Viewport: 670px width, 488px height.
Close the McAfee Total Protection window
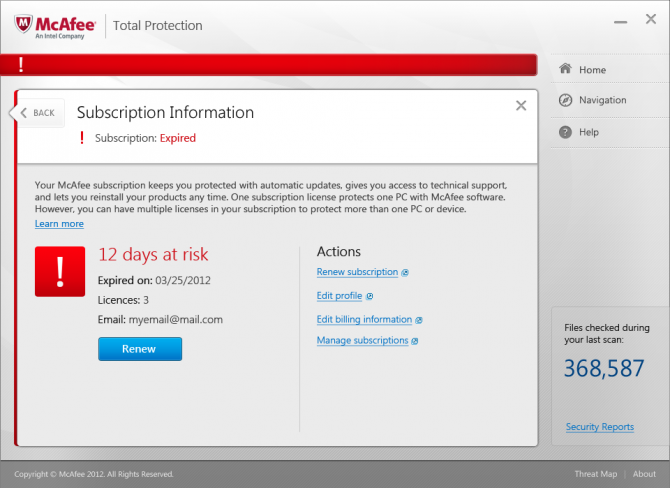tap(651, 19)
